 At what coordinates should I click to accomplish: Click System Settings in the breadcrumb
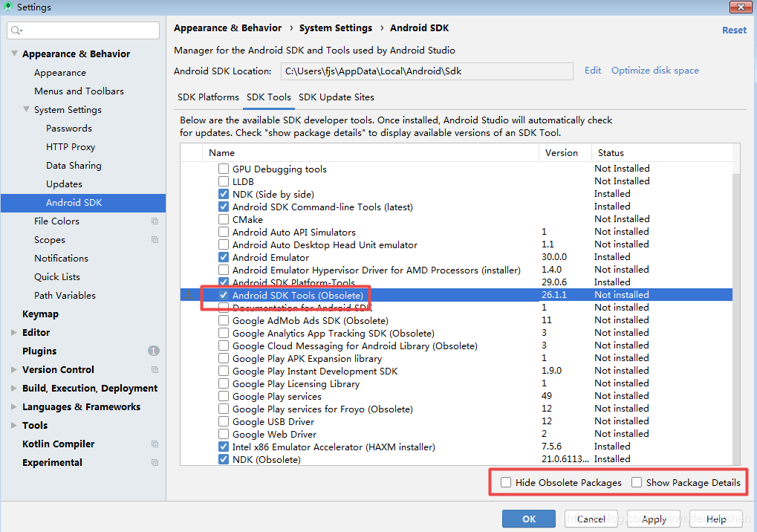click(x=336, y=28)
